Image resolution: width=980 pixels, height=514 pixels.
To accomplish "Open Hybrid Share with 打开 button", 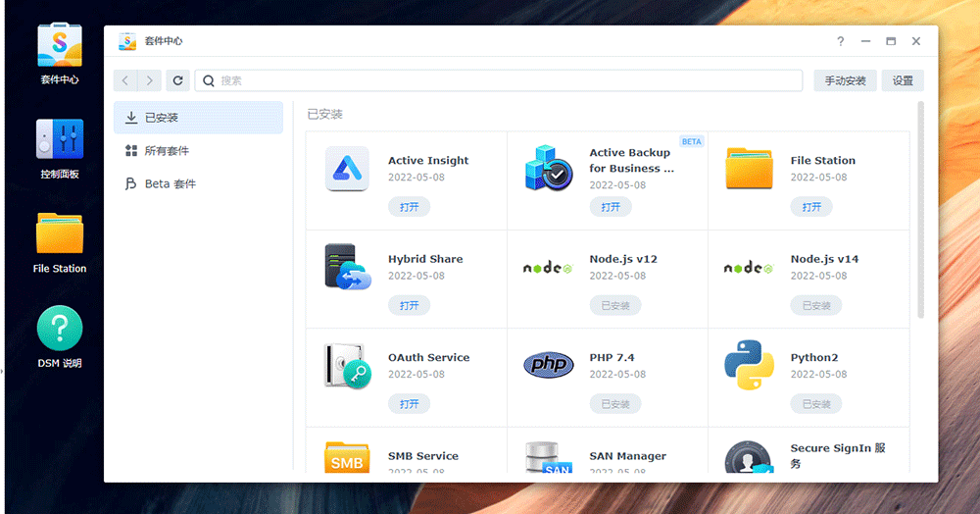I will tap(410, 306).
